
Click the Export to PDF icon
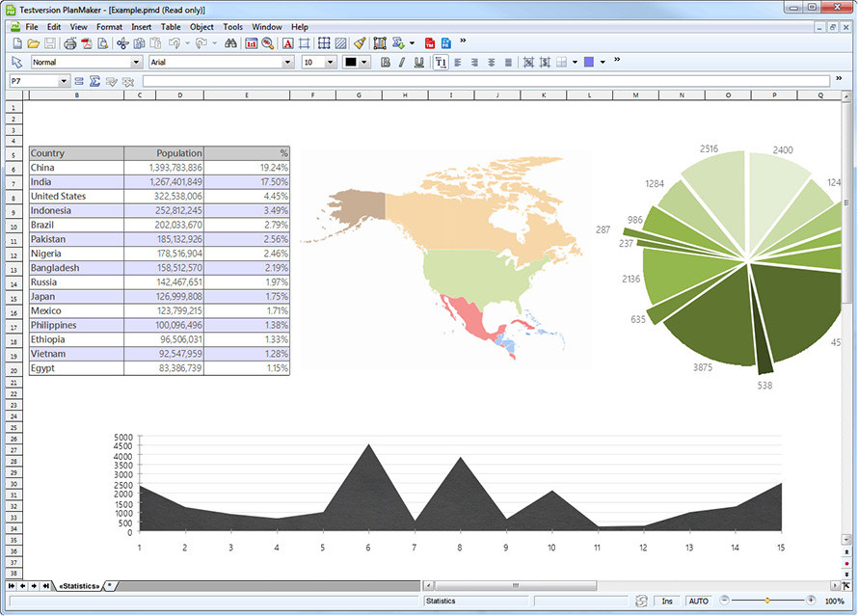pyautogui.click(x=87, y=43)
